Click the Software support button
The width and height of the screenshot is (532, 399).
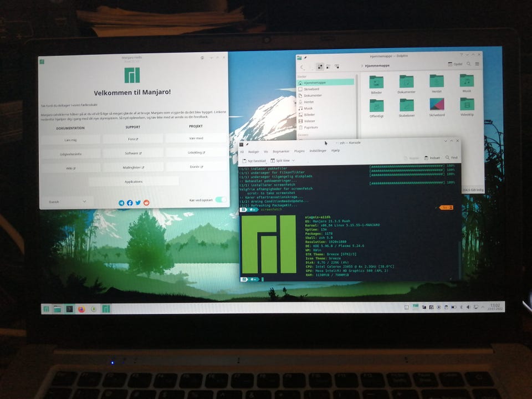coord(133,153)
